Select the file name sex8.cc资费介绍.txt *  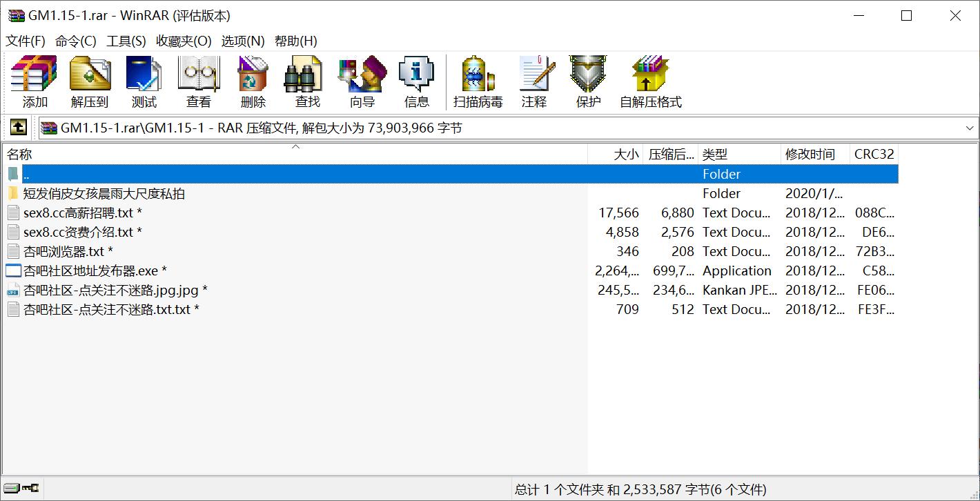(83, 232)
